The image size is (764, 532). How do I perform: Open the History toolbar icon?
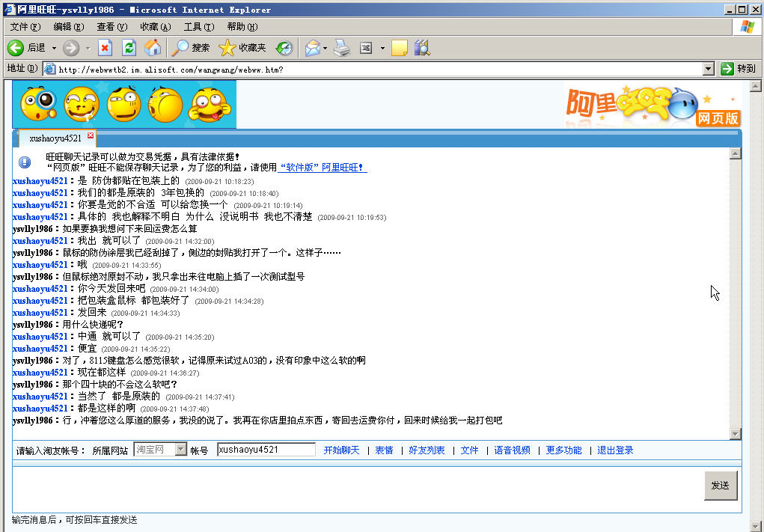tap(284, 48)
